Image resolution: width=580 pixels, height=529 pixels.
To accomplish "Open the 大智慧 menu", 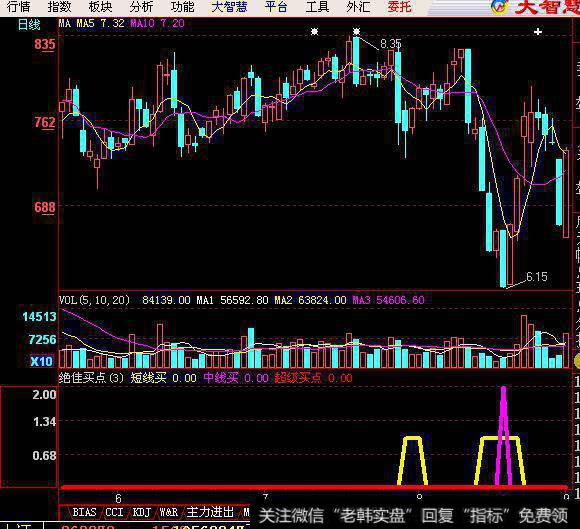I will (229, 7).
